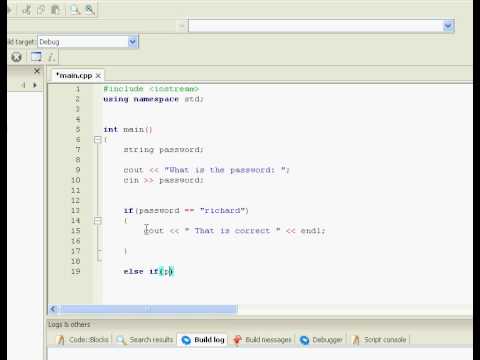The height and width of the screenshot is (360, 480).
Task: Click the if(password == "richard") line
Action: [x=186, y=211]
